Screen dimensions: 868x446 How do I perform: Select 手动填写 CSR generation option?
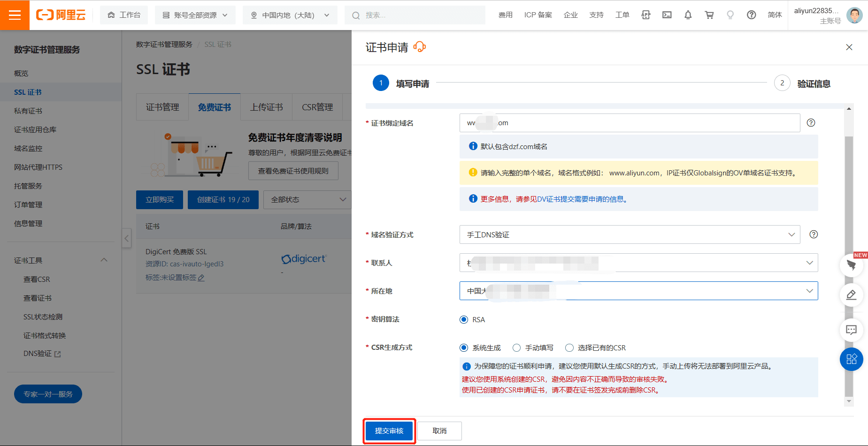pos(517,348)
